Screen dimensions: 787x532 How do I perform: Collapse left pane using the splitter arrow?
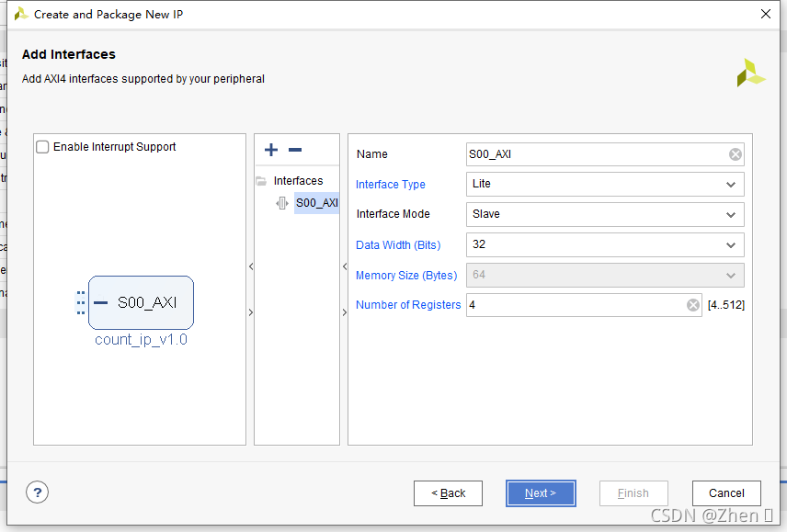[251, 266]
